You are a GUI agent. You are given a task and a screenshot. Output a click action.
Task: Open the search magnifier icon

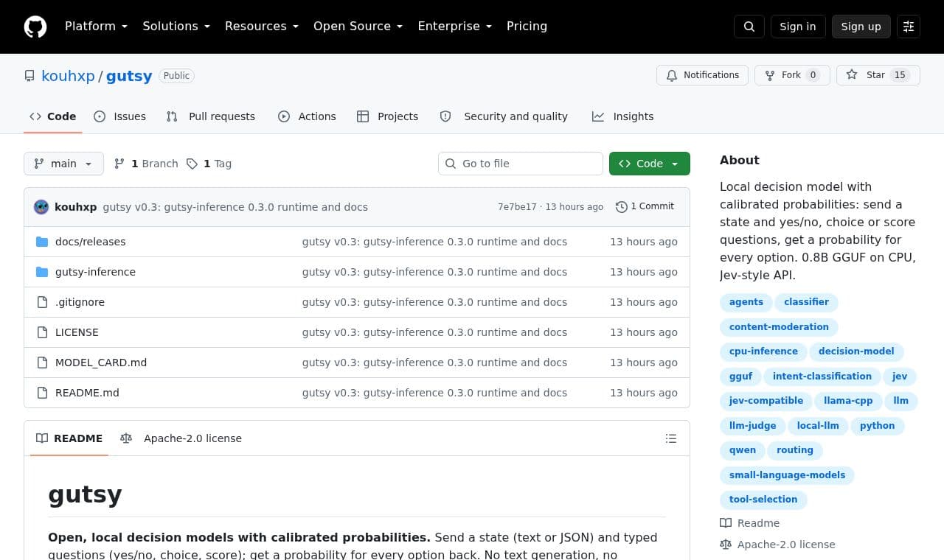(x=749, y=27)
